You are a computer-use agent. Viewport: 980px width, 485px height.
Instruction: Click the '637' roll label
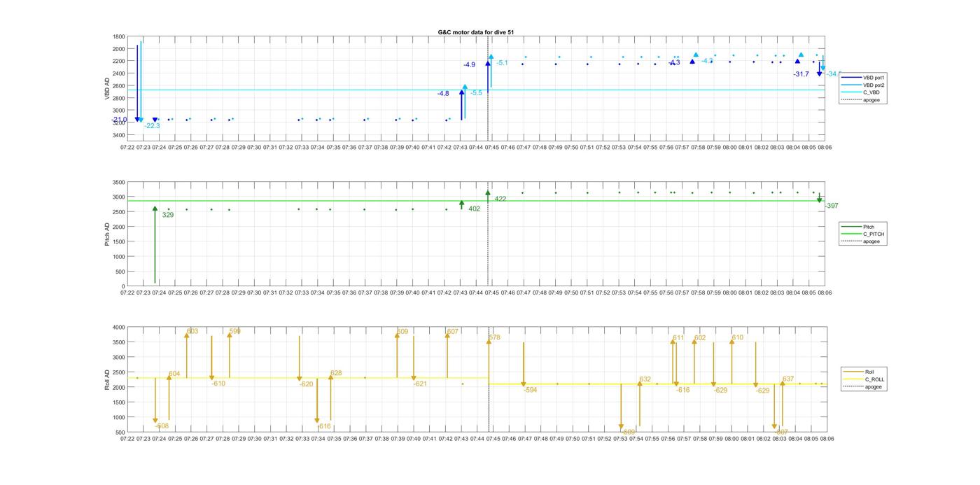coord(788,379)
